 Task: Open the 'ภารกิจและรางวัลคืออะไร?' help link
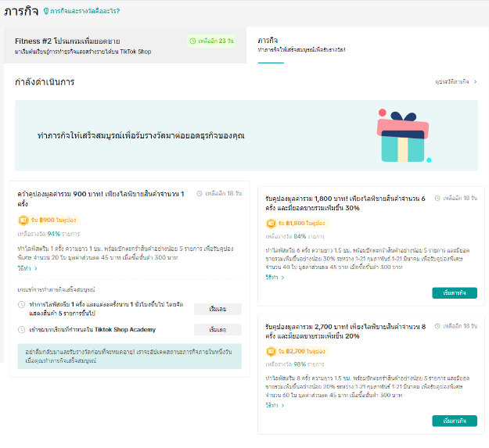84,11
